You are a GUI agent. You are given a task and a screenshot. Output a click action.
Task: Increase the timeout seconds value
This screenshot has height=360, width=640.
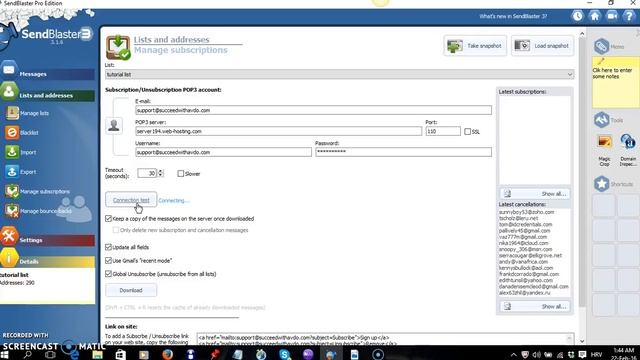click(160, 171)
